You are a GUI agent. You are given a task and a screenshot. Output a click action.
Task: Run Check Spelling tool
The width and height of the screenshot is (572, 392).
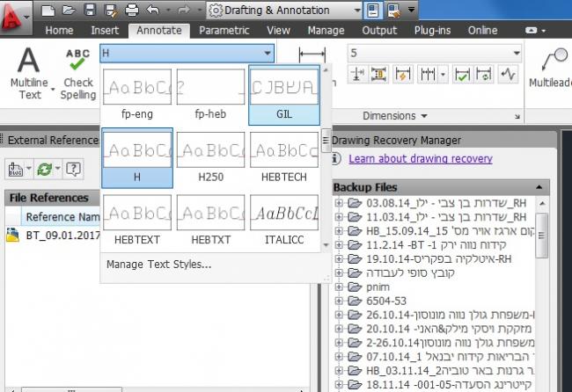(77, 75)
